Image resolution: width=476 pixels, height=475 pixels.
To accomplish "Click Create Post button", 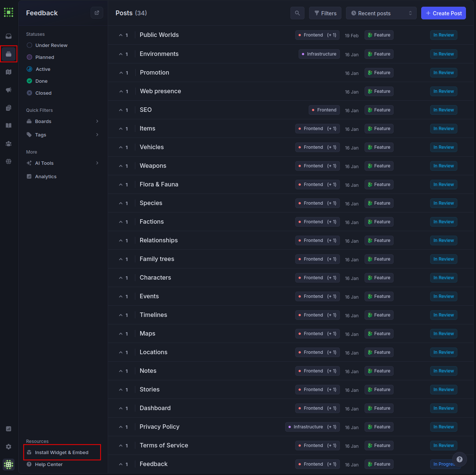I will click(x=444, y=13).
